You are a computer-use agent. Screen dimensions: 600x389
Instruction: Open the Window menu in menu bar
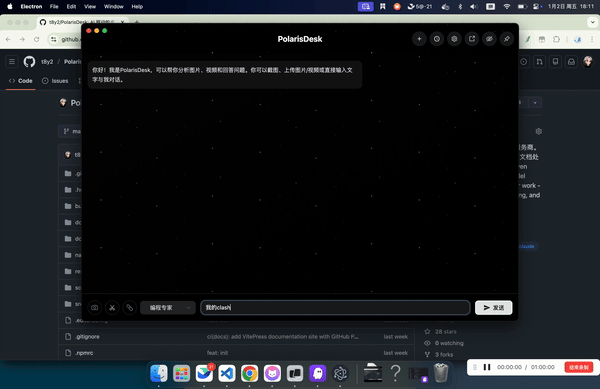pos(114,7)
